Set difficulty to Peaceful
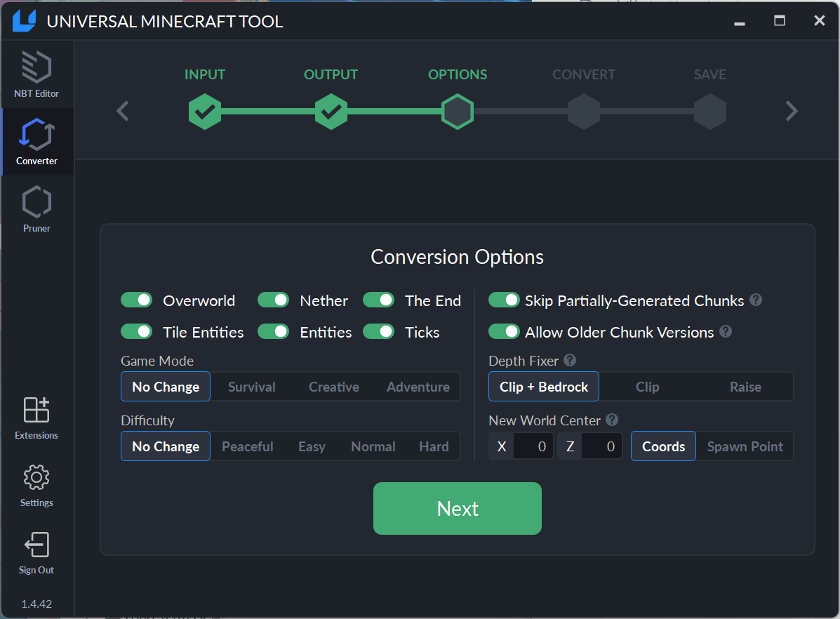Image resolution: width=840 pixels, height=619 pixels. tap(248, 446)
